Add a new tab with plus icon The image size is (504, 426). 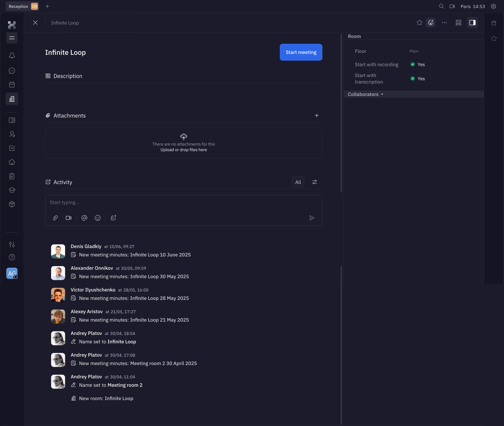click(x=48, y=6)
